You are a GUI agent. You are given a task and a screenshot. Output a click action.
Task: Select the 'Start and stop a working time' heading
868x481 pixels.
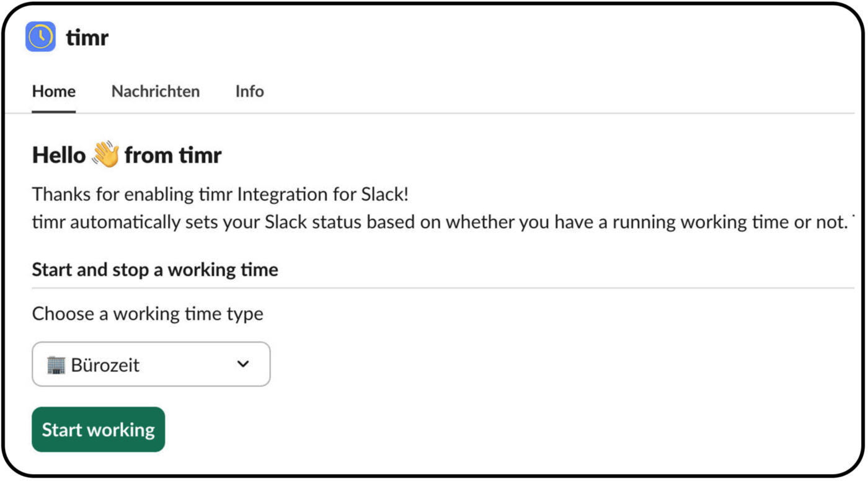point(155,270)
